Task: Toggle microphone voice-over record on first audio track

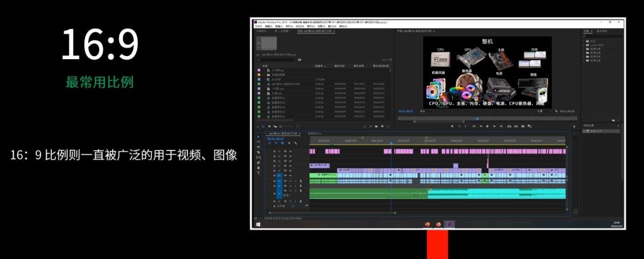Action: point(301,181)
